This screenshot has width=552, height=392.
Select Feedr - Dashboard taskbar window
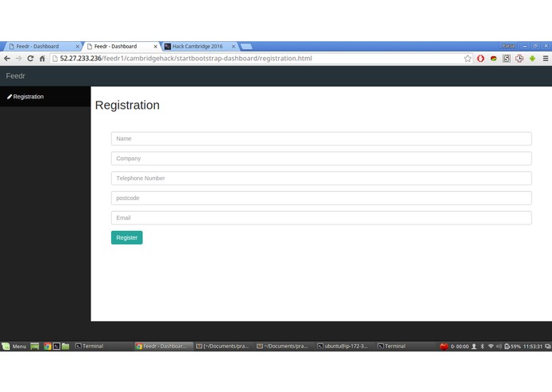[164, 346]
